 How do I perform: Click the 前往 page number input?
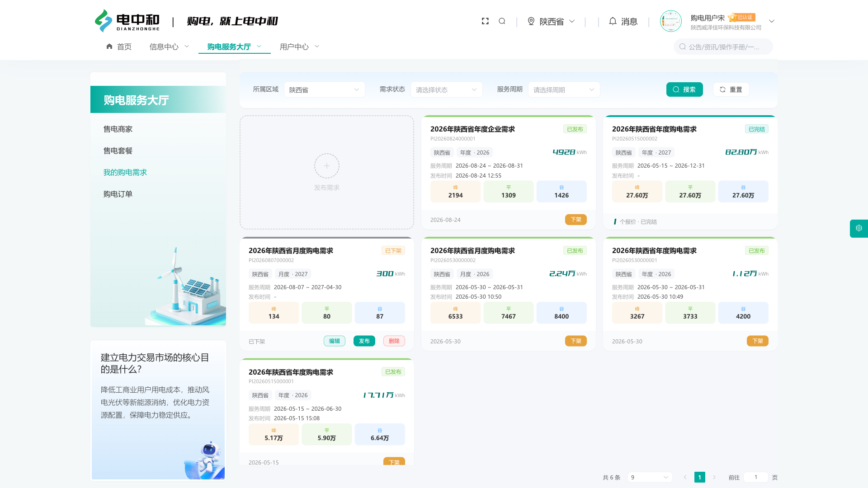click(755, 477)
